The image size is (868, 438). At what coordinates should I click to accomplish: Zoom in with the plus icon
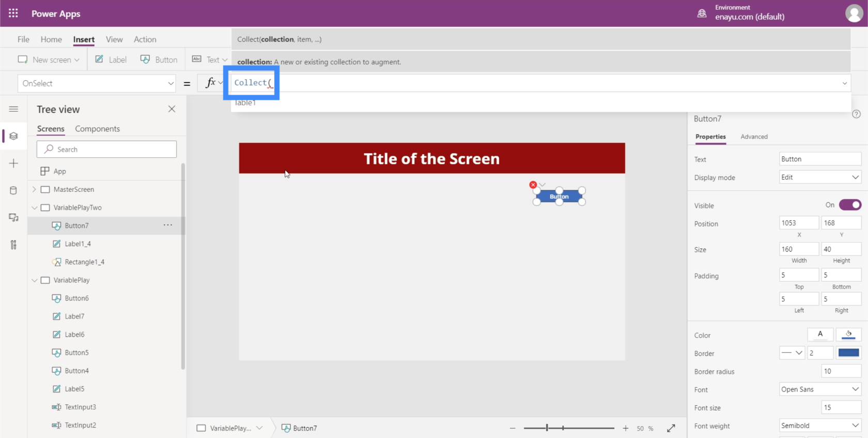click(626, 428)
